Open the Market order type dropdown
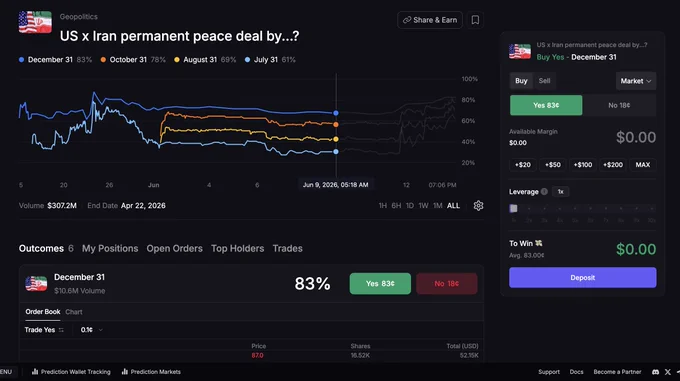Image resolution: width=680 pixels, height=381 pixels. click(636, 81)
